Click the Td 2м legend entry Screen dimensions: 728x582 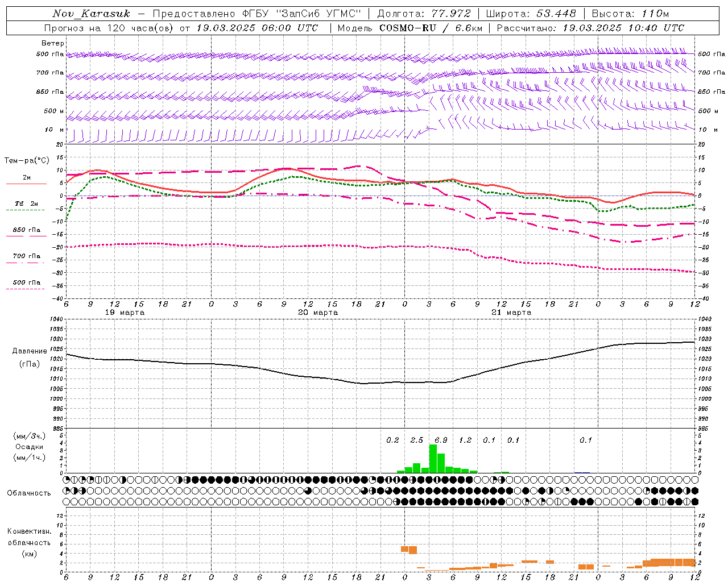(x=27, y=203)
